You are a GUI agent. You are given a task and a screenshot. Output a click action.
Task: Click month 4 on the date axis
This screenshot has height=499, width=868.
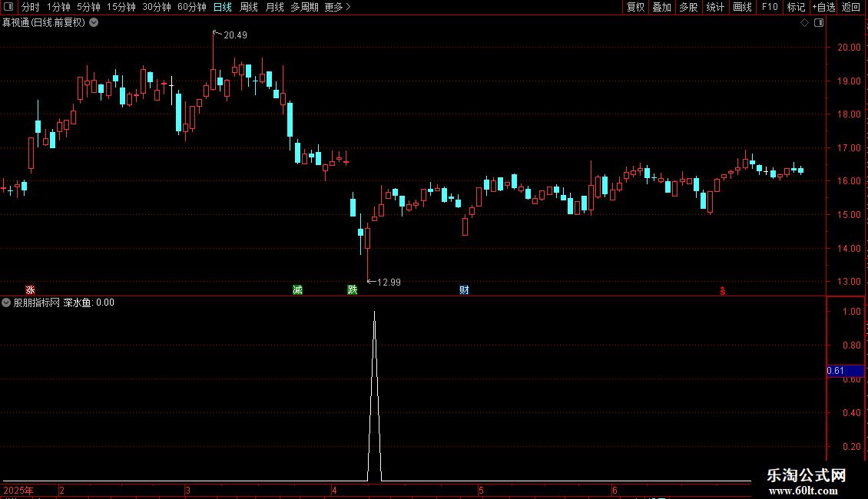tap(334, 490)
